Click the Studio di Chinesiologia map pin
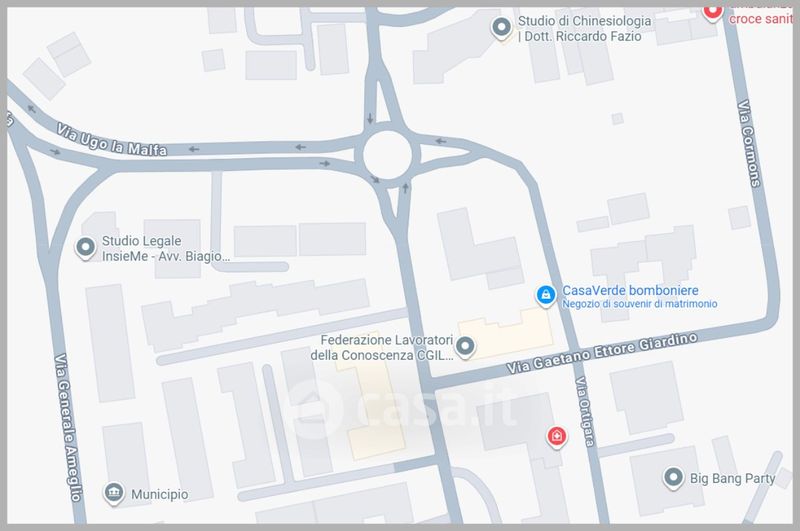 pyautogui.click(x=501, y=28)
